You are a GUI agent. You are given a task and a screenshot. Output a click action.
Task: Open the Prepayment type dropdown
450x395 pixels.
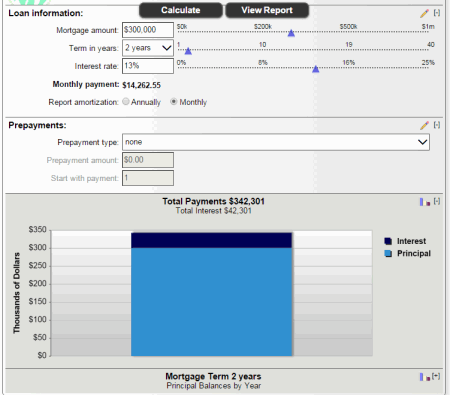pos(276,142)
